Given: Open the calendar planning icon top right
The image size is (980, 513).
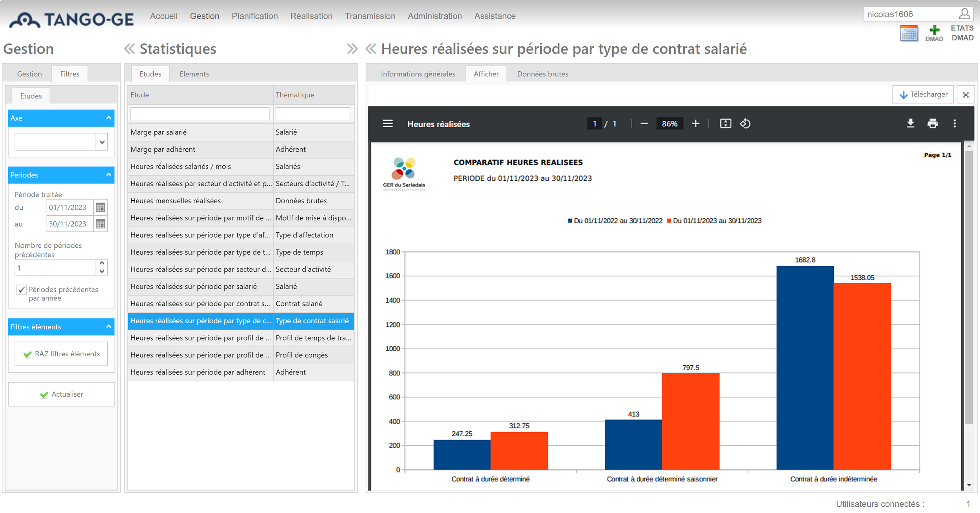Looking at the screenshot, I should click(x=909, y=33).
